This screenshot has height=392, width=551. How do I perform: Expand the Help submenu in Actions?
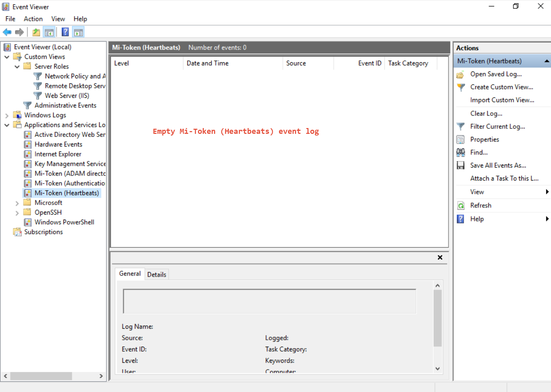[547, 219]
